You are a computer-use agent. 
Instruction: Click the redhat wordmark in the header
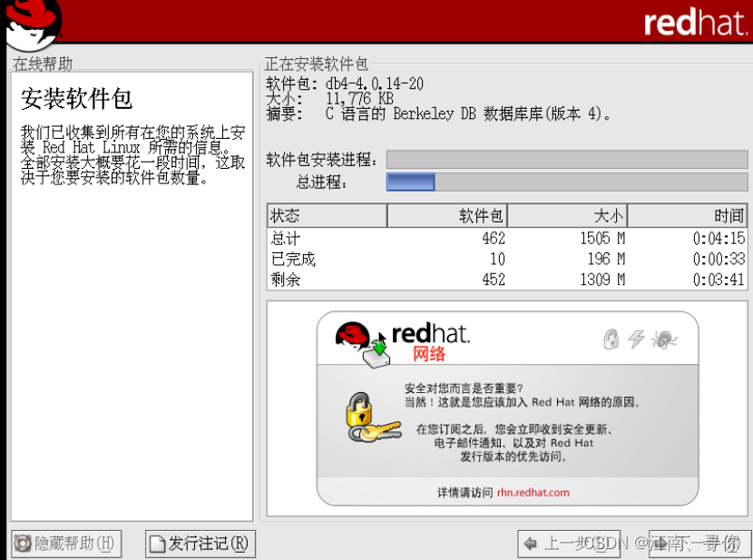tap(695, 22)
